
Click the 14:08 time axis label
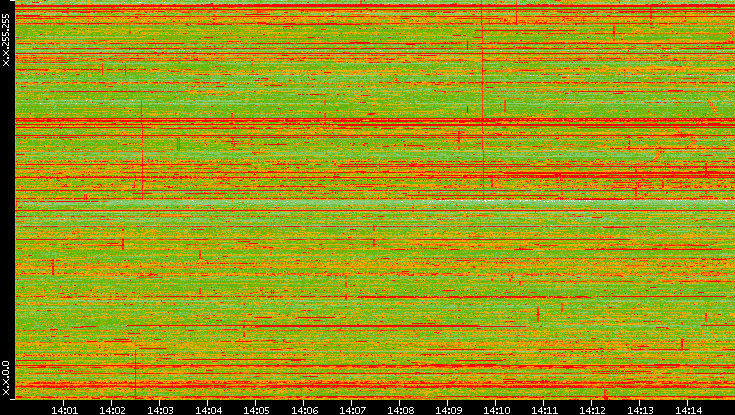[x=400, y=410]
